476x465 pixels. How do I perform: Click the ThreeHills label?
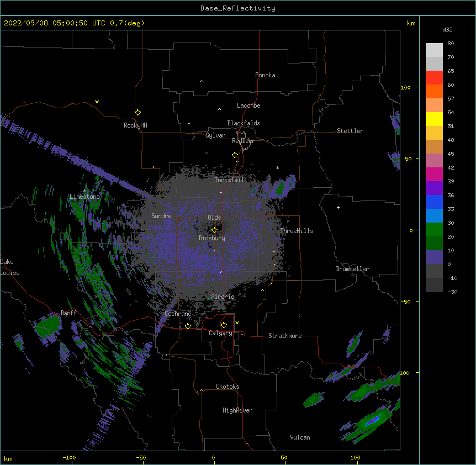coord(297,231)
